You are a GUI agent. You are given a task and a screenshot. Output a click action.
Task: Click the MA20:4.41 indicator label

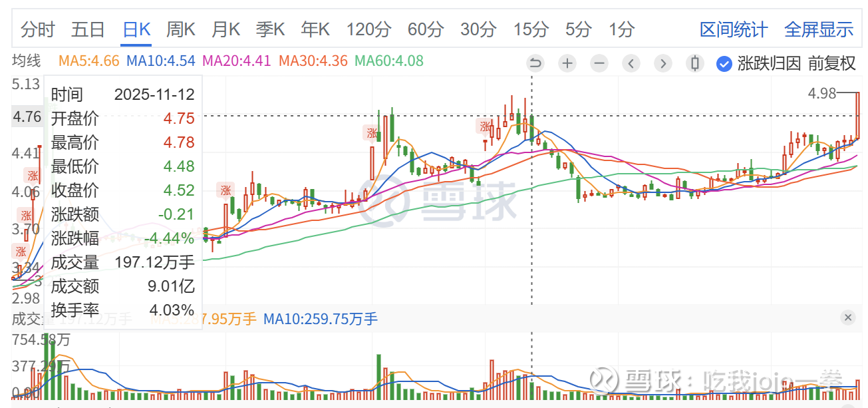point(237,61)
